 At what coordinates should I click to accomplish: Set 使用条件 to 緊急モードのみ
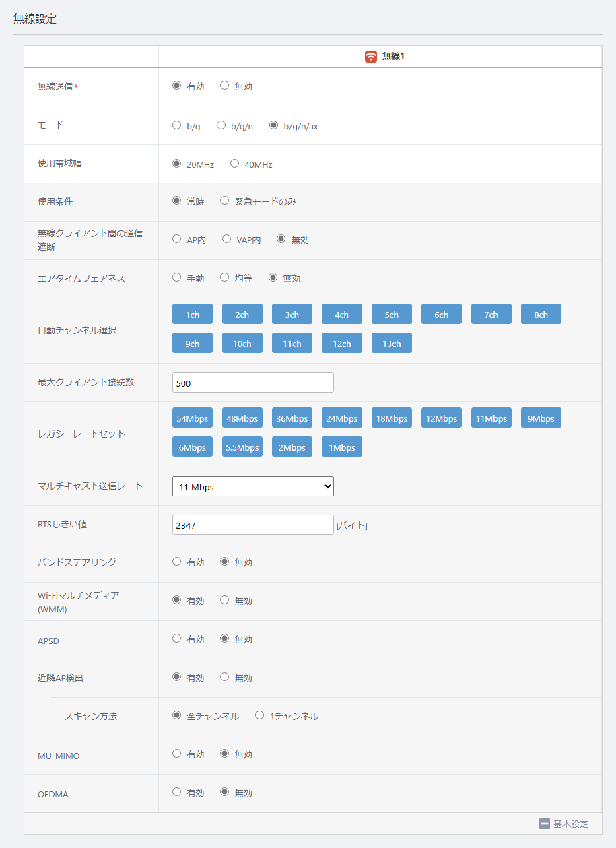coord(225,201)
